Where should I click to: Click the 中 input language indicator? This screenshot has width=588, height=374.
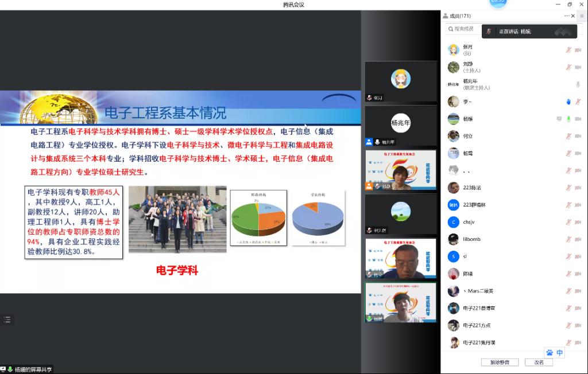pyautogui.click(x=560, y=353)
